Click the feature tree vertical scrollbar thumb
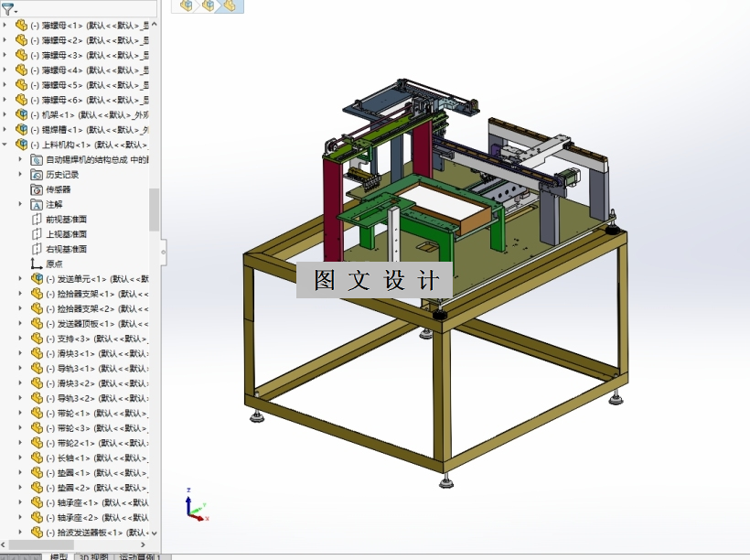 pyautogui.click(x=154, y=210)
